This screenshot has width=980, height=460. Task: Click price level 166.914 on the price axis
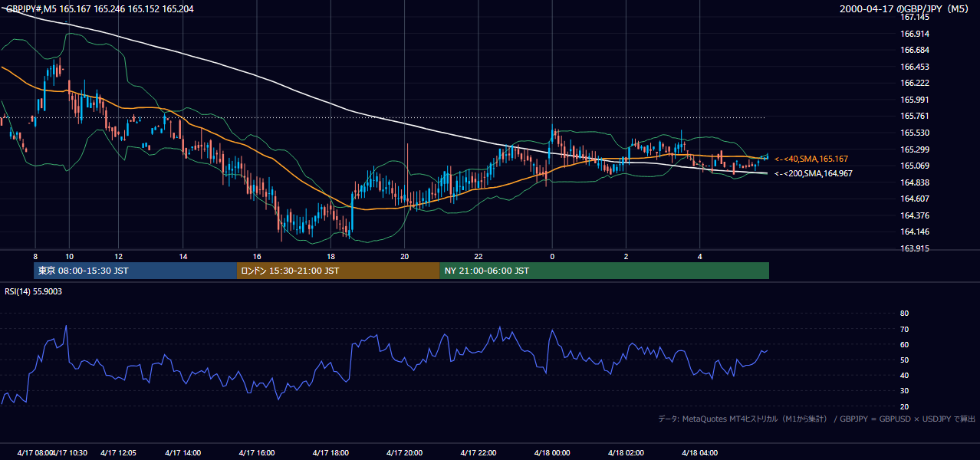coord(915,34)
